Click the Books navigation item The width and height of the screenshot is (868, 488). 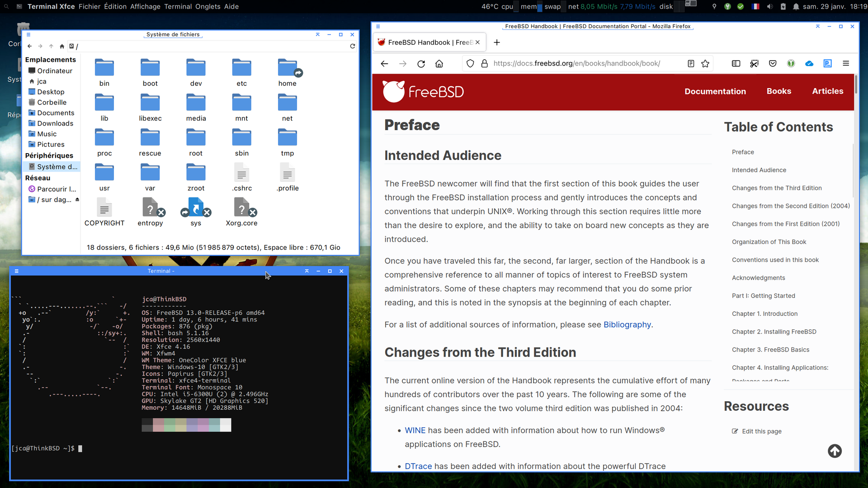[x=778, y=91]
